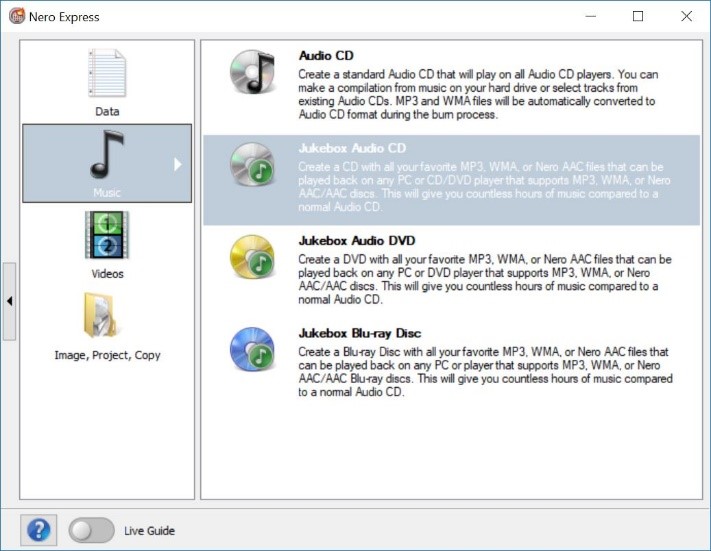Click the Audio CD title text
This screenshot has height=551, width=711.
pos(326,56)
